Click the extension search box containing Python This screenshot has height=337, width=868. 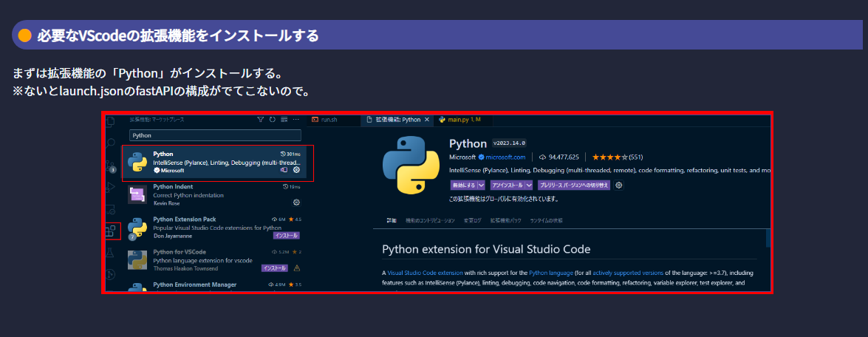[216, 135]
